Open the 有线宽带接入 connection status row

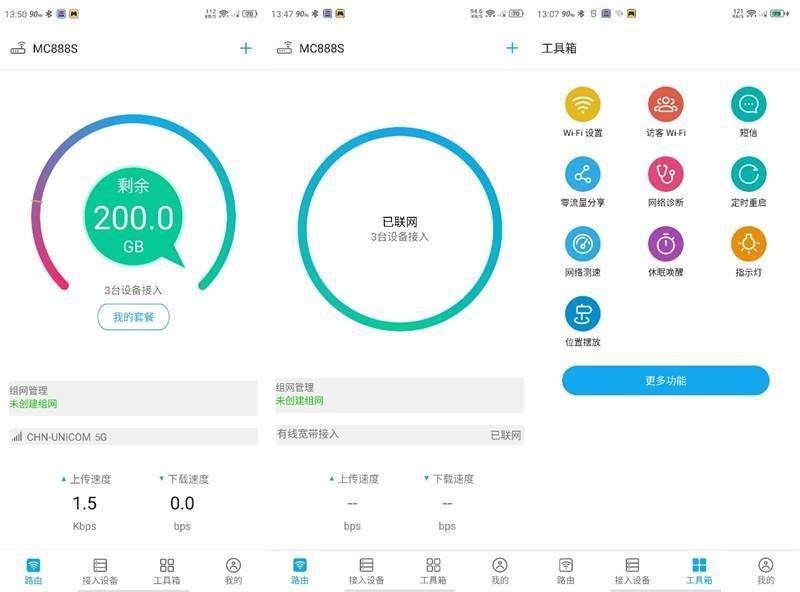[x=399, y=435]
